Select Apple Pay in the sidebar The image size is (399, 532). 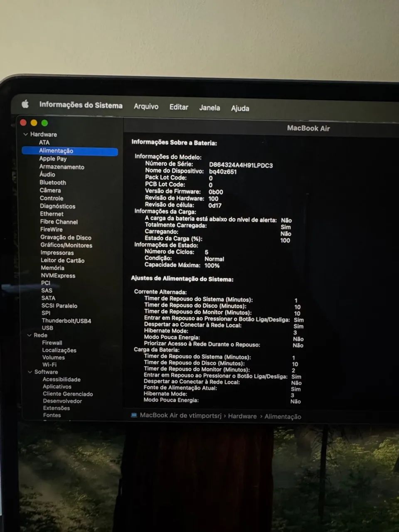coord(53,158)
